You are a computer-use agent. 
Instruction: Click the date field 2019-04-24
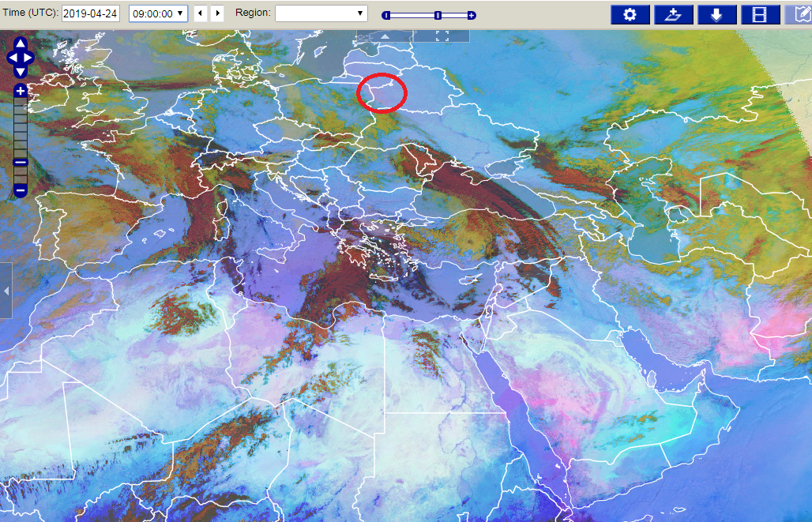91,13
